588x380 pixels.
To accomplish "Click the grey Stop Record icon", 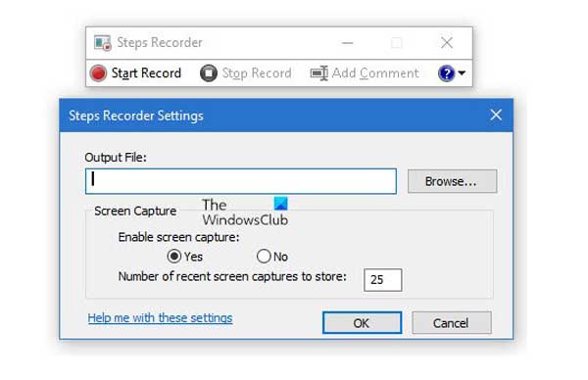I will [x=209, y=73].
